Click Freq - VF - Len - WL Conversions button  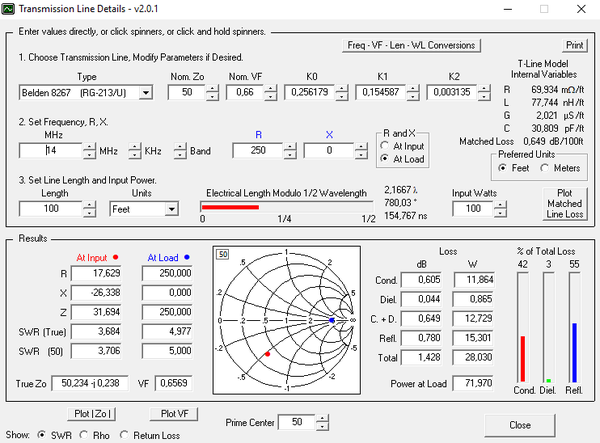tap(412, 45)
